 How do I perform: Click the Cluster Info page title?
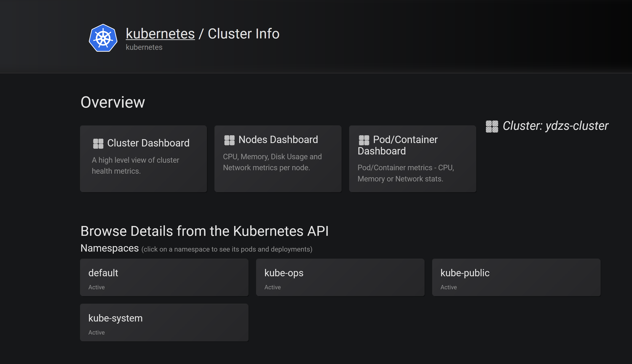(x=243, y=34)
